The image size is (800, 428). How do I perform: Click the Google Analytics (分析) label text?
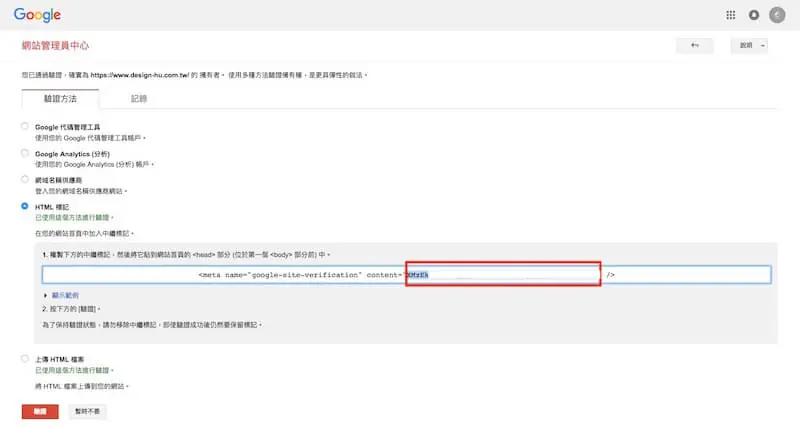point(72,154)
